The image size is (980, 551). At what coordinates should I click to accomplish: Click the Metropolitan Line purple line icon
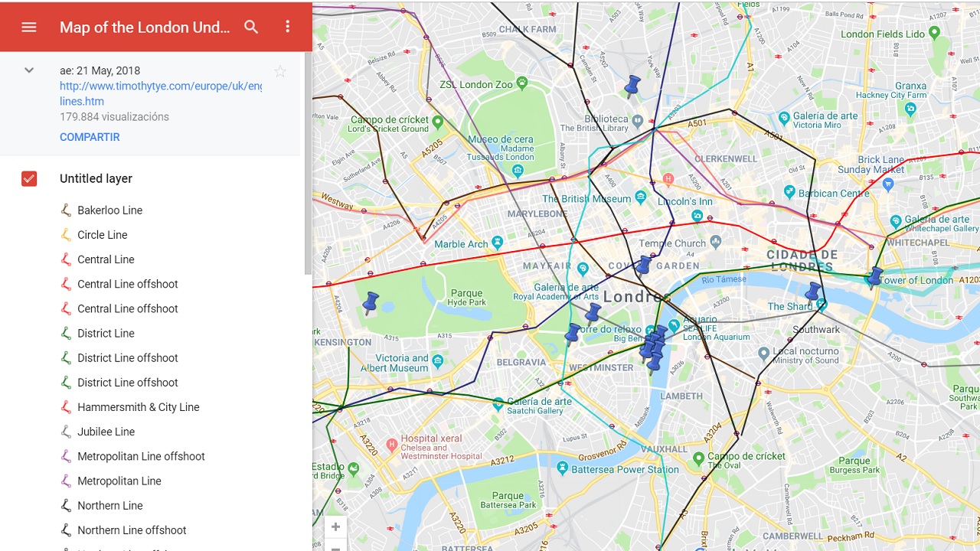point(65,481)
